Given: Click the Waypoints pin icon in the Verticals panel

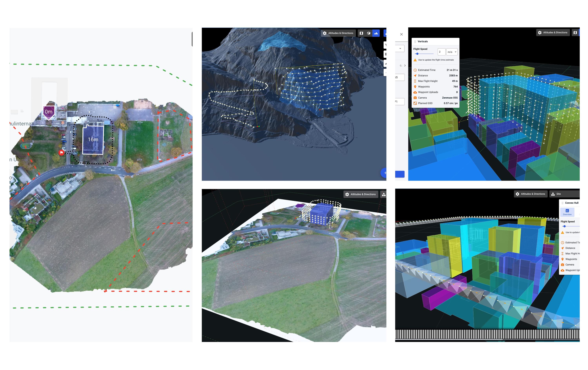Looking at the screenshot, I should (x=415, y=87).
